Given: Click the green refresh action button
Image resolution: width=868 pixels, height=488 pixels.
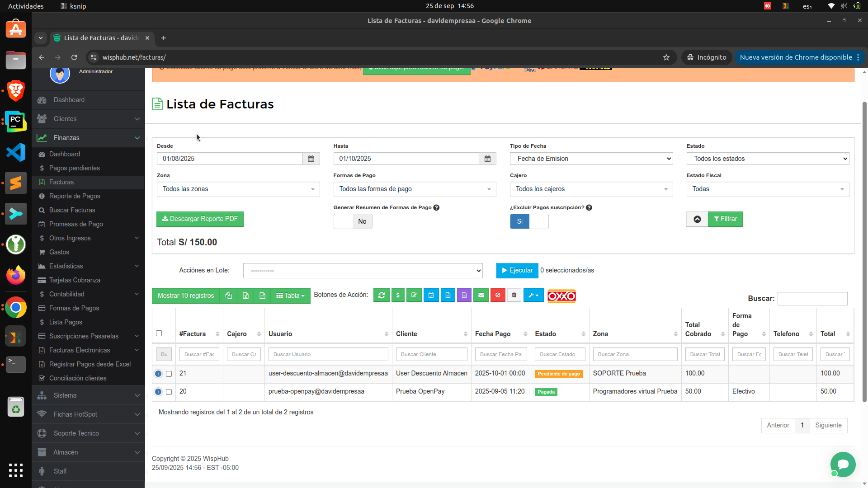Looking at the screenshot, I should 381,296.
